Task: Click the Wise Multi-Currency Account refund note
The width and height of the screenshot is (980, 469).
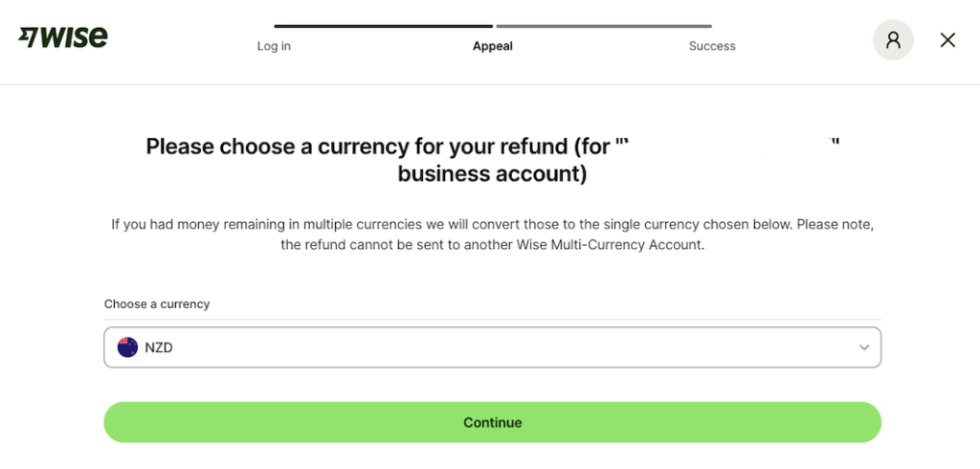Action: point(492,245)
